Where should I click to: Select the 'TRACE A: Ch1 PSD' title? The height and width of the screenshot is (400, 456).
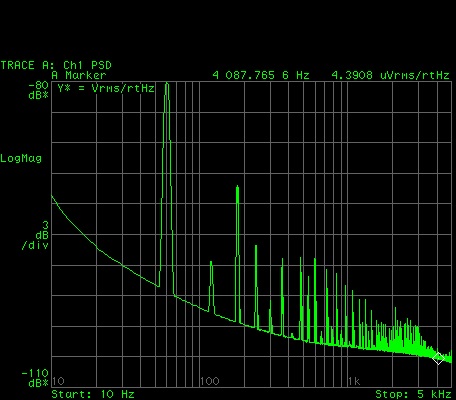(56, 65)
